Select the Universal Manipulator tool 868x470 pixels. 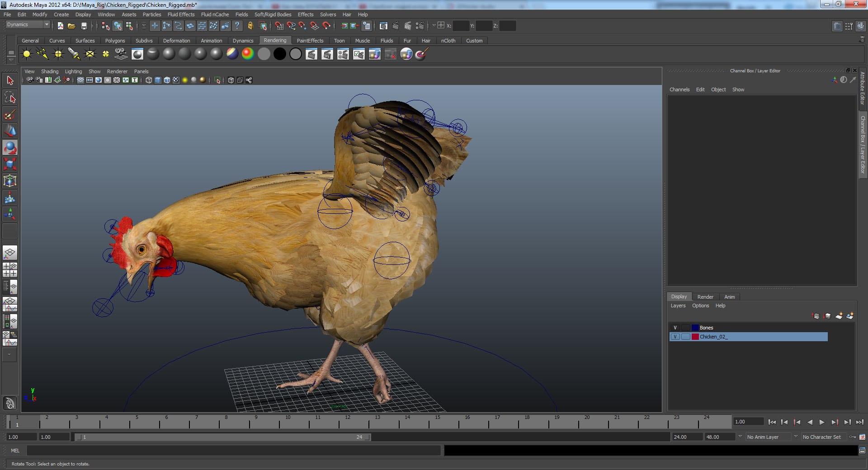click(10, 181)
